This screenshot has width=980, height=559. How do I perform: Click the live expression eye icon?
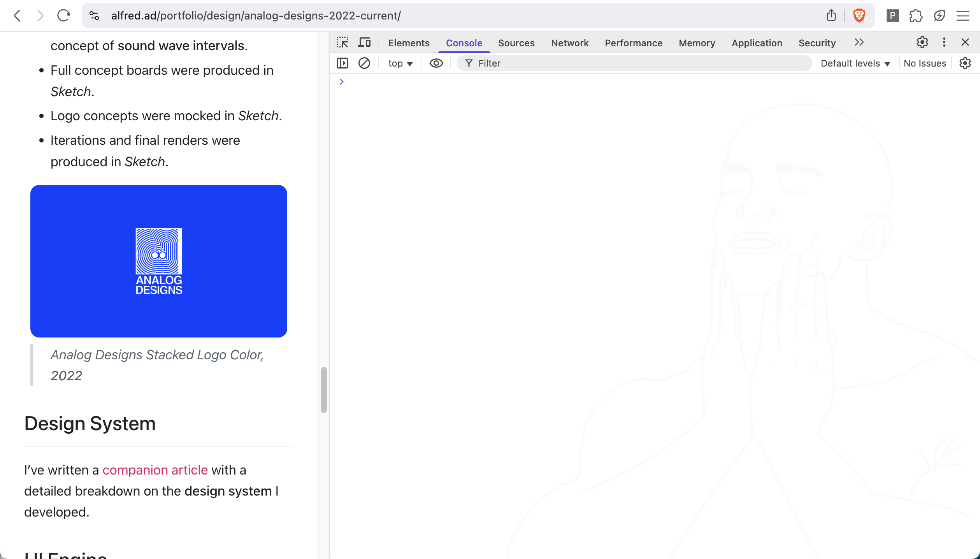(436, 63)
